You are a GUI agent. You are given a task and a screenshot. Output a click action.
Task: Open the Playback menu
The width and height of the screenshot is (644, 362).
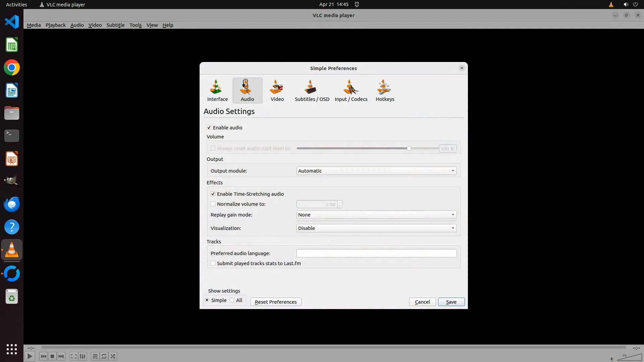coord(55,25)
